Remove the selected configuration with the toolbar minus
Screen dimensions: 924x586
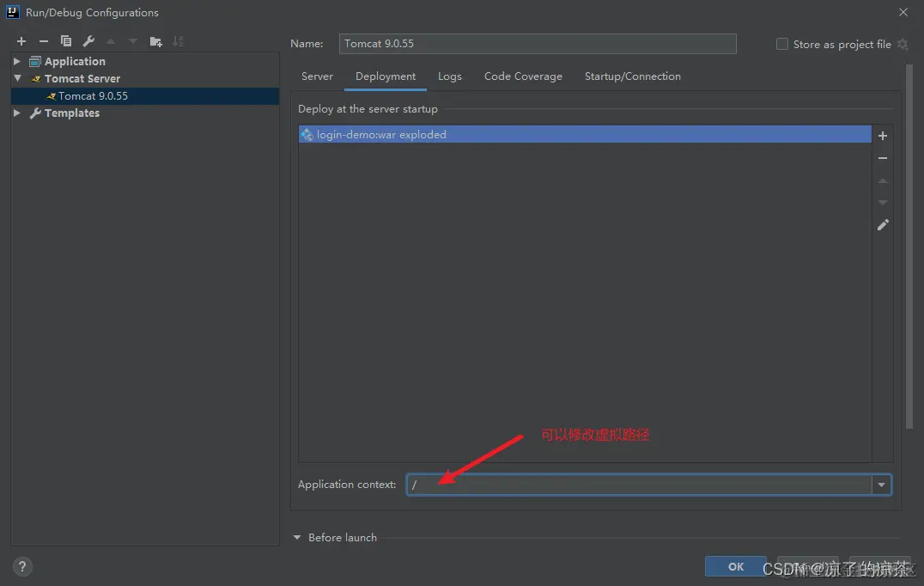coord(44,41)
